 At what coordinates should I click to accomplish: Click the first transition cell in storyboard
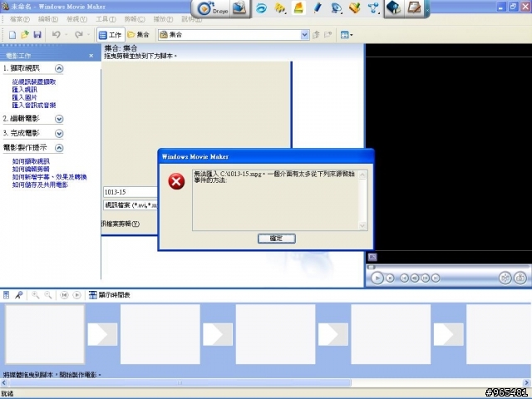(102, 334)
